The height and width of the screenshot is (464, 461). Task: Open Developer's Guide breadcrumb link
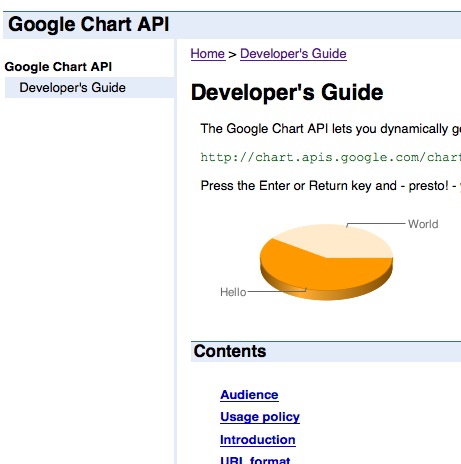pyautogui.click(x=293, y=54)
